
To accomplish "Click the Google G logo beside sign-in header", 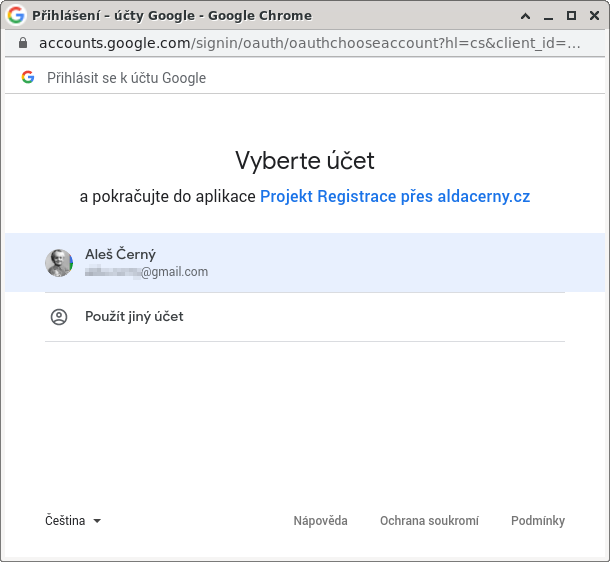I will pos(28,77).
